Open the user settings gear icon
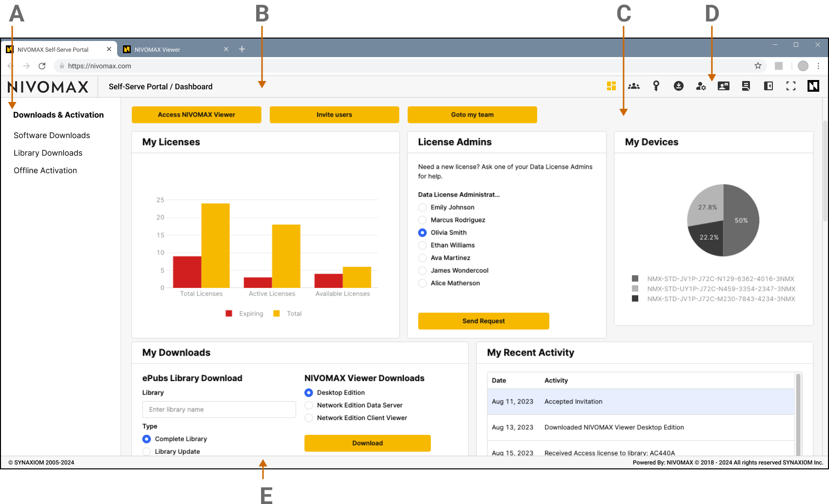Screen dimensions: 829x504 (x=701, y=86)
